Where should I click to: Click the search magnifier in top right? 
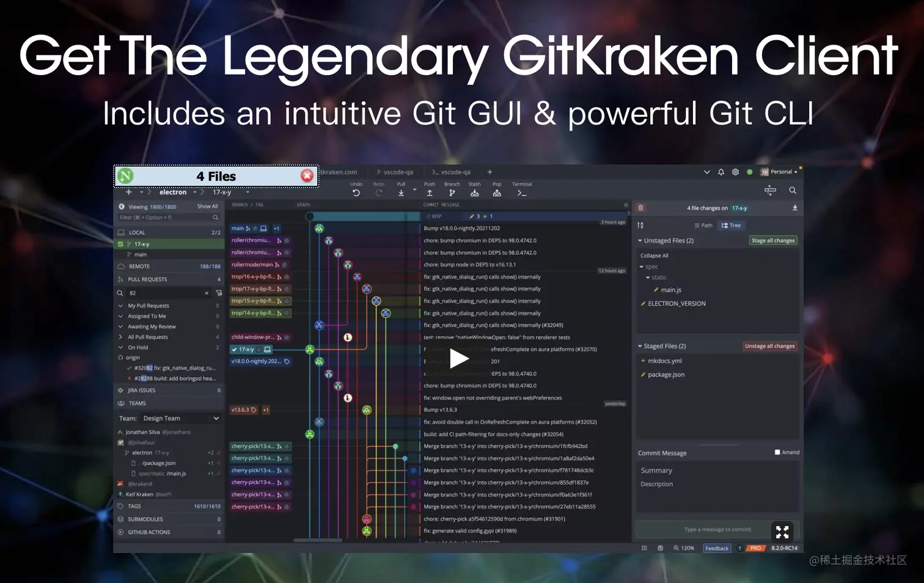coord(793,191)
